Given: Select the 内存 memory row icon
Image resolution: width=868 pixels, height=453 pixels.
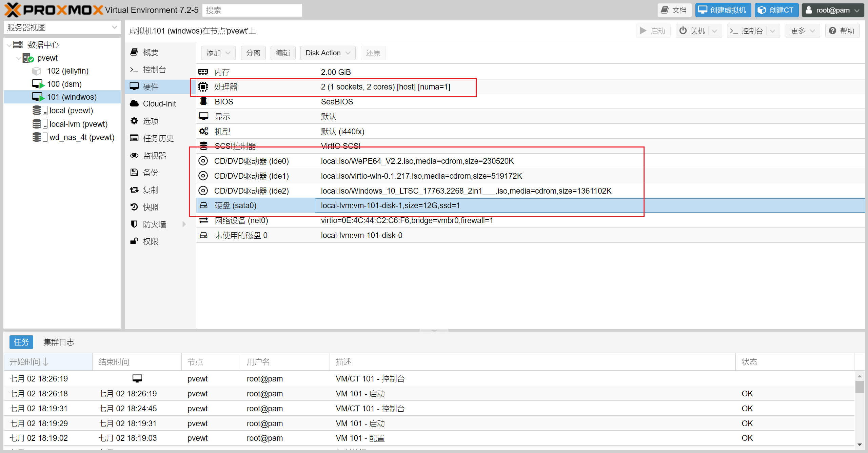Looking at the screenshot, I should (203, 72).
